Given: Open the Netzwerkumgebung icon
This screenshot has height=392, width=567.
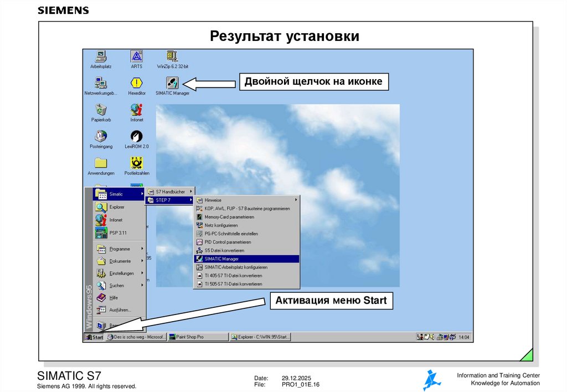Looking at the screenshot, I should tap(101, 83).
